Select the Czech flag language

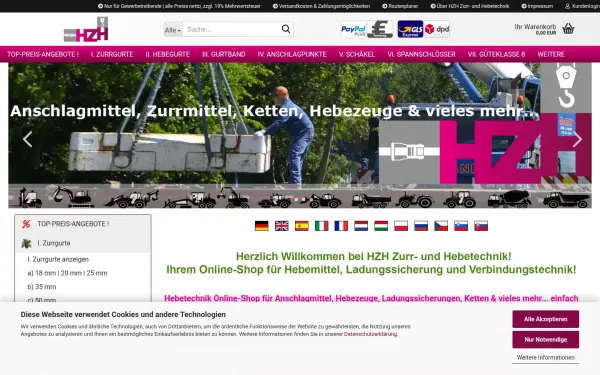tap(441, 226)
